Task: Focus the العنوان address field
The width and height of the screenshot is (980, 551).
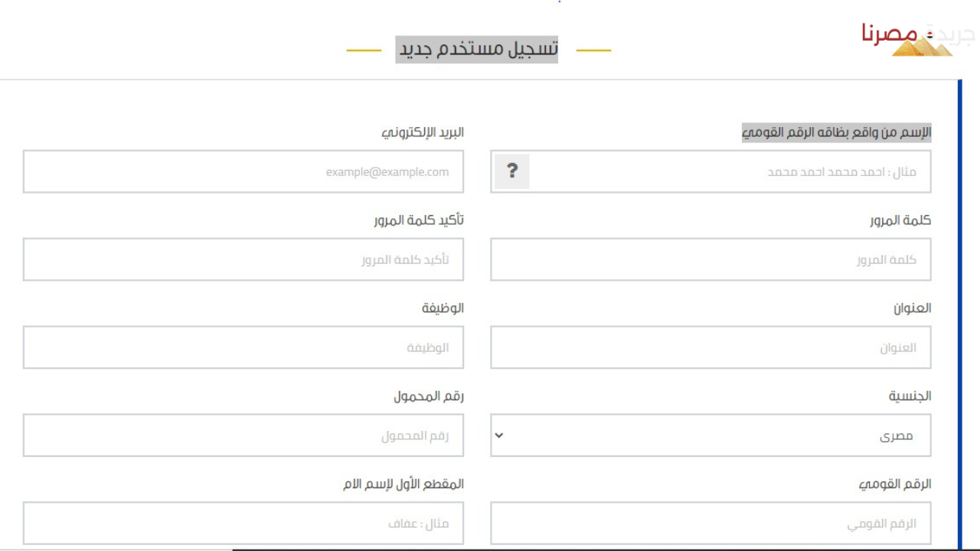Action: pos(711,347)
